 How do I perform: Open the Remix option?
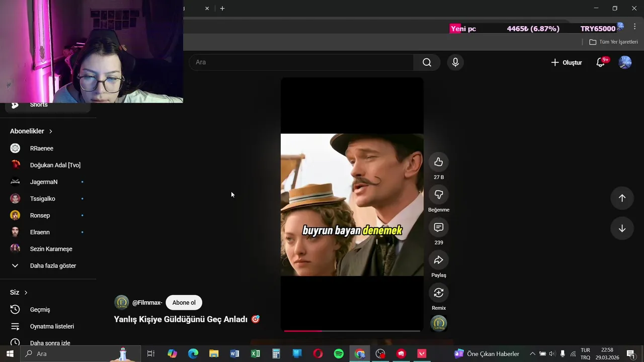pyautogui.click(x=439, y=293)
